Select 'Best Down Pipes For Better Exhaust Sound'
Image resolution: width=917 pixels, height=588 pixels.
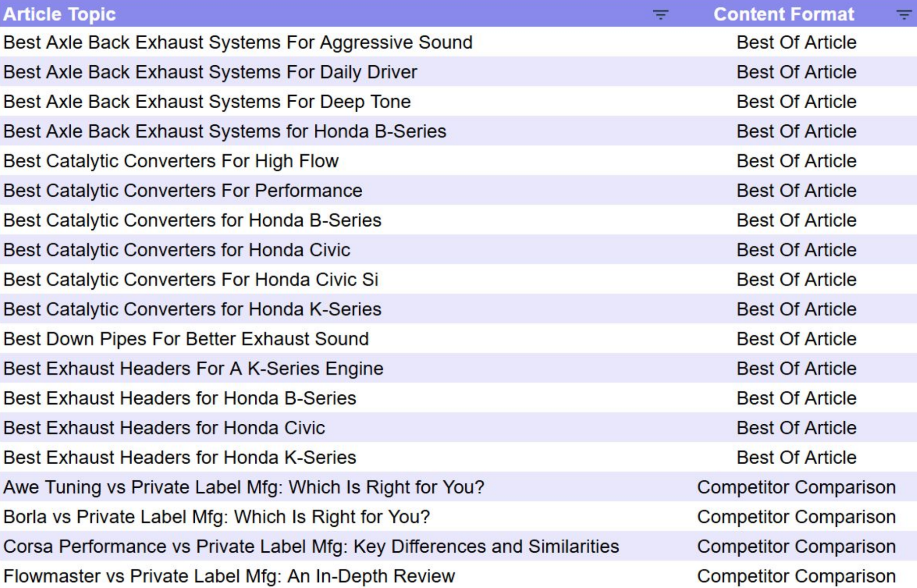click(186, 339)
